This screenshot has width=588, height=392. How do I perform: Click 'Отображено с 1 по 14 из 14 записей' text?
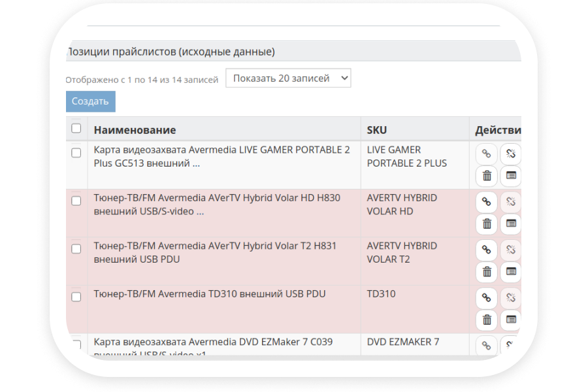pyautogui.click(x=142, y=80)
